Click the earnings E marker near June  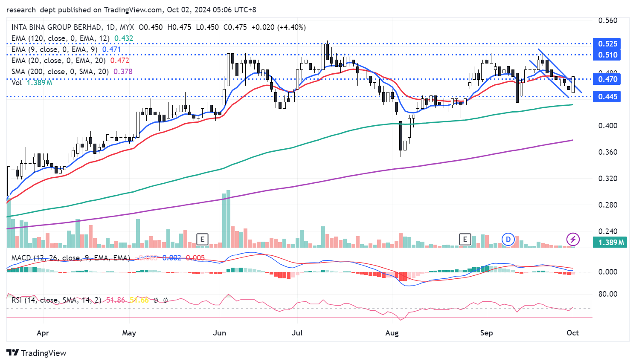pyautogui.click(x=202, y=239)
